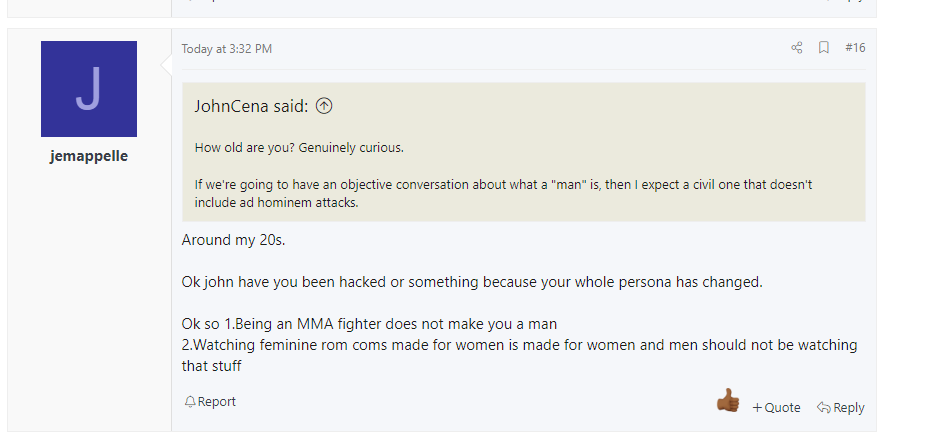
Task: Click the quoted objective conversation sentence
Action: point(503,193)
